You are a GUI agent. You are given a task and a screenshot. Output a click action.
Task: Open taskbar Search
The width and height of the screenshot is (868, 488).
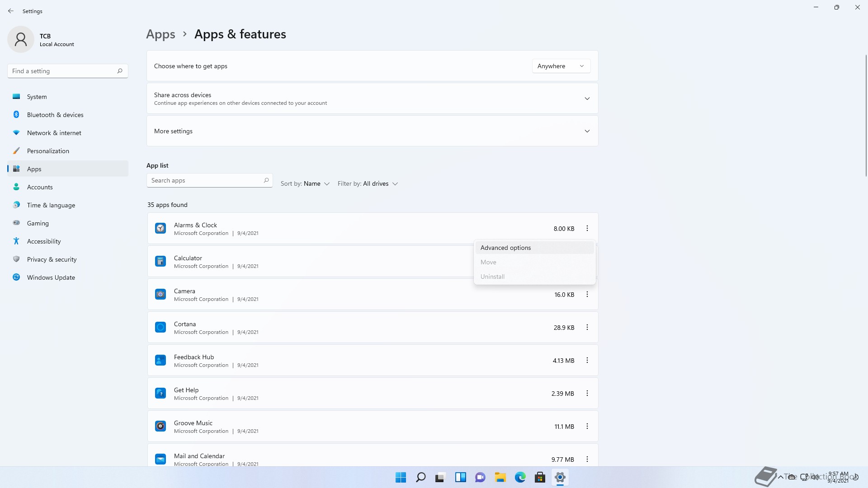420,478
